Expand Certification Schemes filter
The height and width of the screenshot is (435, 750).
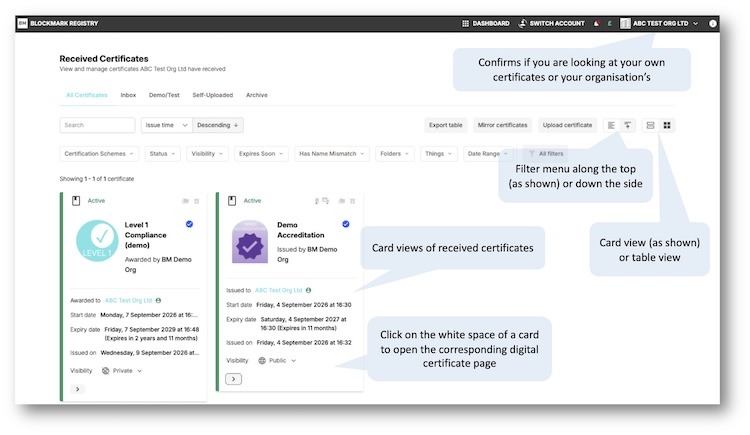pyautogui.click(x=99, y=154)
